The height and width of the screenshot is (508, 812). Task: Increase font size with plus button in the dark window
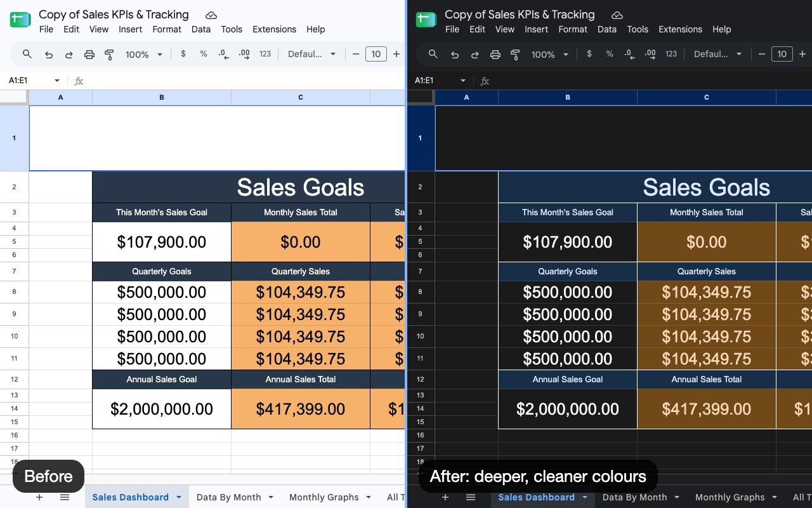[802, 54]
